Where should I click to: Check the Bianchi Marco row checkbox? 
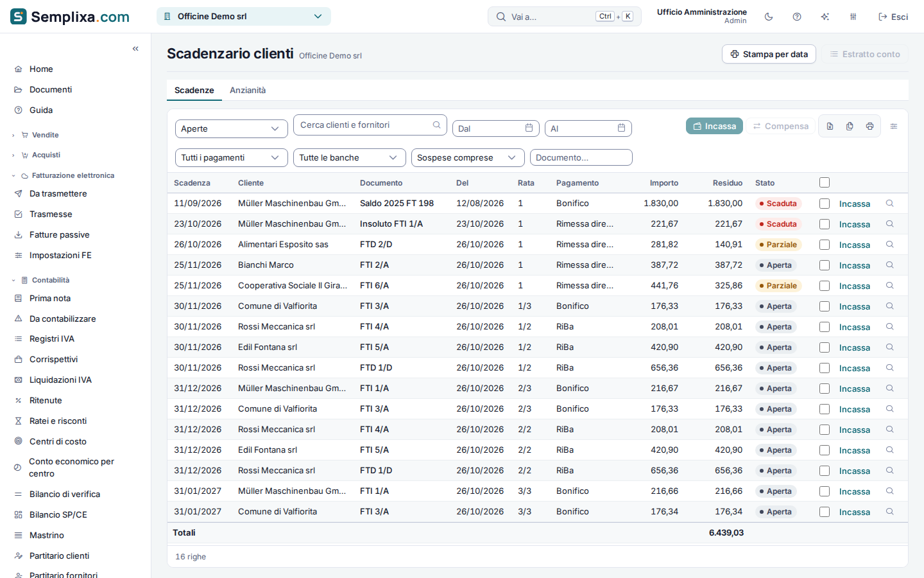tap(825, 265)
